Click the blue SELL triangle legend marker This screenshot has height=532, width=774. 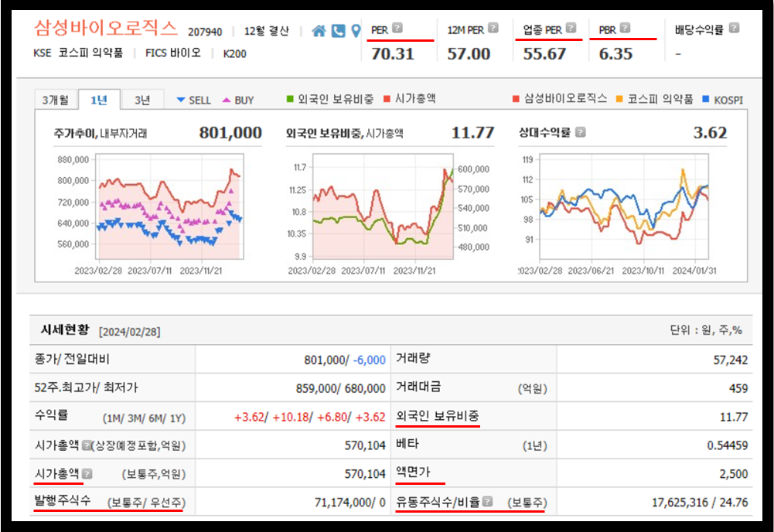point(181,100)
